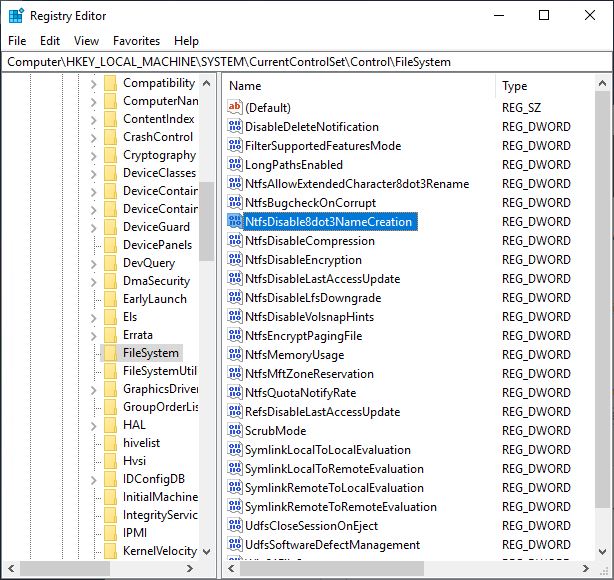Click the NtfsAllowExtendedCharacter8dot3Rename DWORD icon

tap(235, 183)
